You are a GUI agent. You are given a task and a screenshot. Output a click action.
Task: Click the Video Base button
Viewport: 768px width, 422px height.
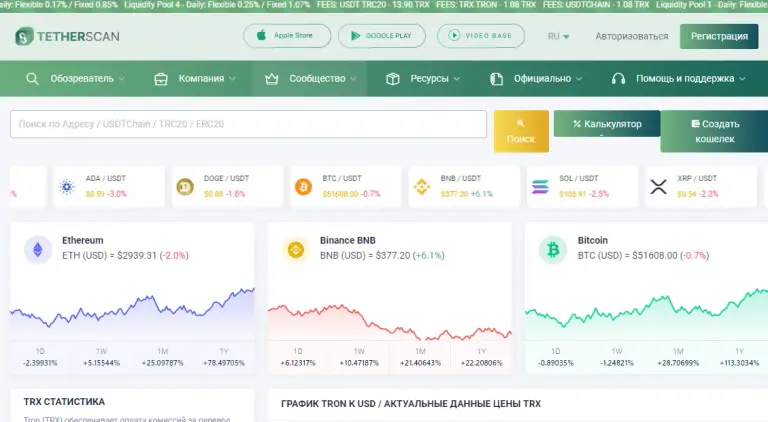[x=480, y=36]
